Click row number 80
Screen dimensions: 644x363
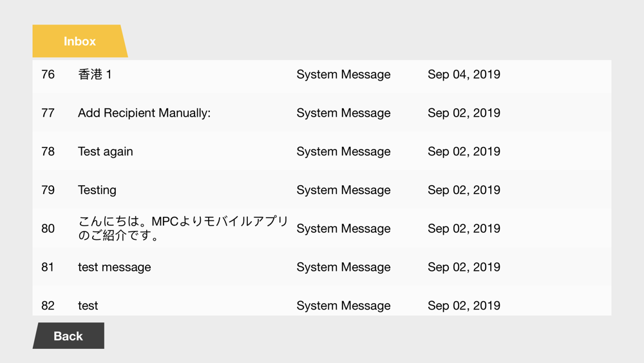[48, 229]
